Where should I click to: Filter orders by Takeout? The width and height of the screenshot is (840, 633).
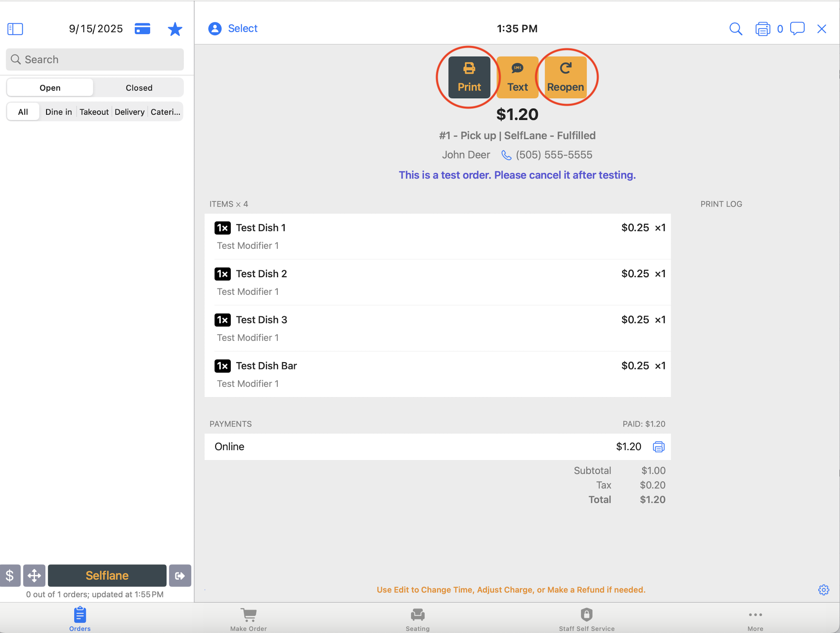pos(94,112)
